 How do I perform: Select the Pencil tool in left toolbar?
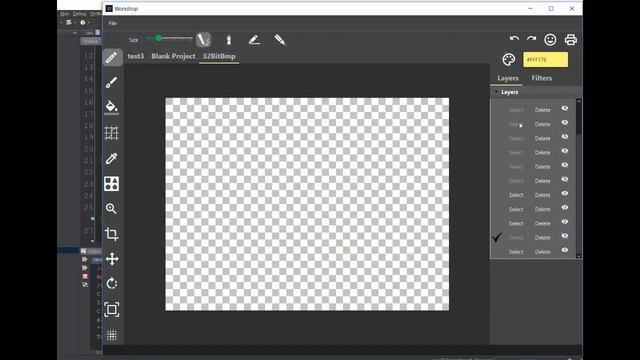[112, 58]
